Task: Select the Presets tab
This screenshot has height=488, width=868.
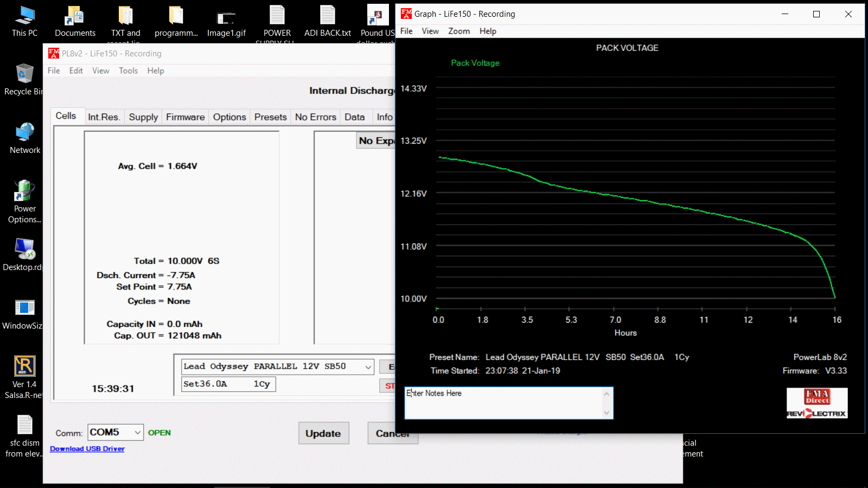Action: click(270, 117)
